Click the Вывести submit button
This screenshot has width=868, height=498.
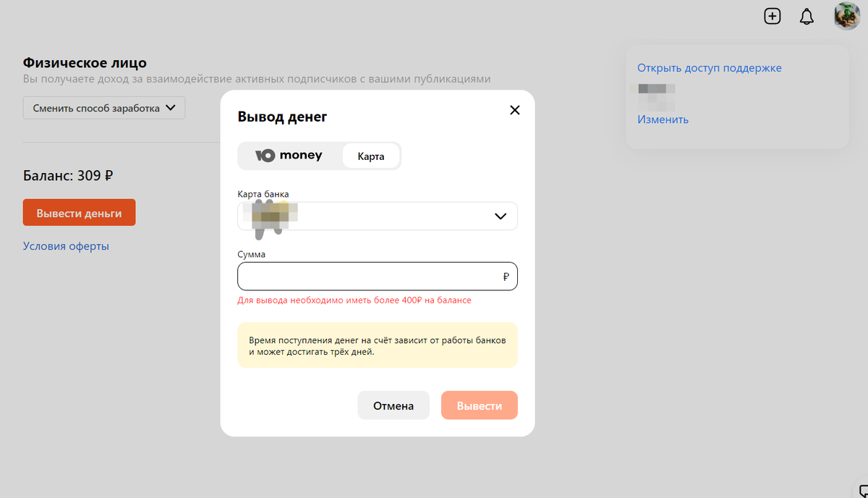(x=479, y=405)
